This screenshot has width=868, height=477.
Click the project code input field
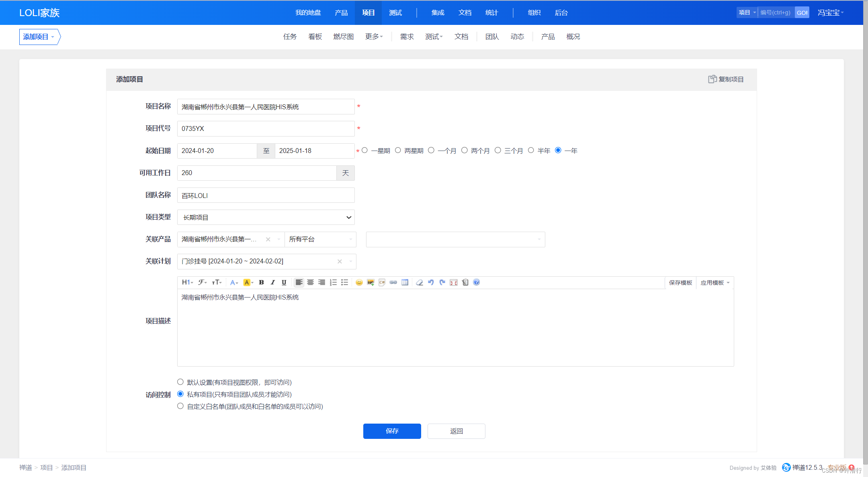tap(266, 128)
